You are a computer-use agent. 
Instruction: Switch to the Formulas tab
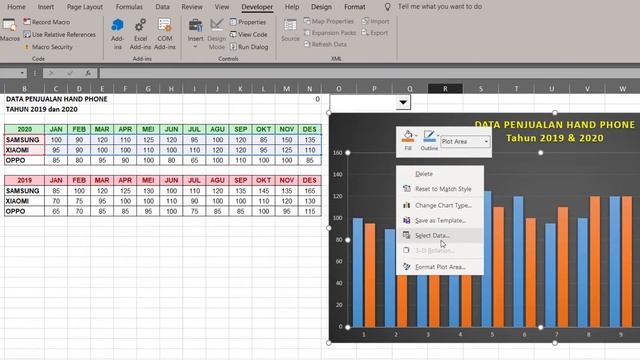(x=129, y=7)
